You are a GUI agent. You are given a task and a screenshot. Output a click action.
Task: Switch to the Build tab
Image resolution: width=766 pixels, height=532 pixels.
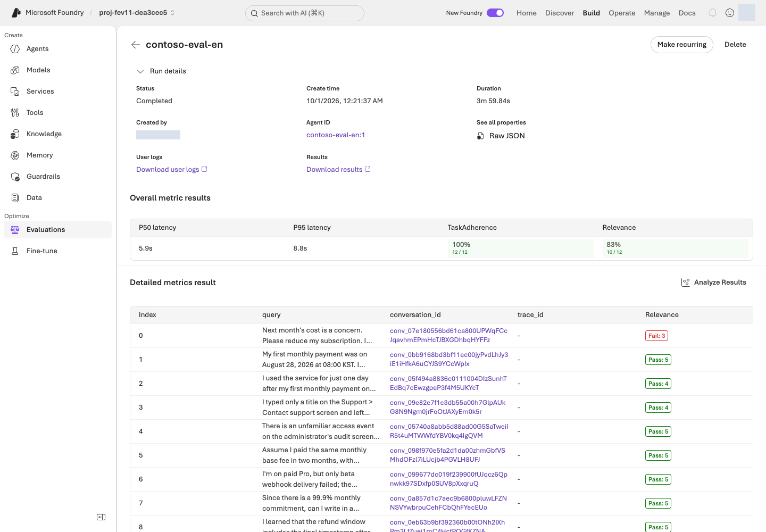coord(592,13)
